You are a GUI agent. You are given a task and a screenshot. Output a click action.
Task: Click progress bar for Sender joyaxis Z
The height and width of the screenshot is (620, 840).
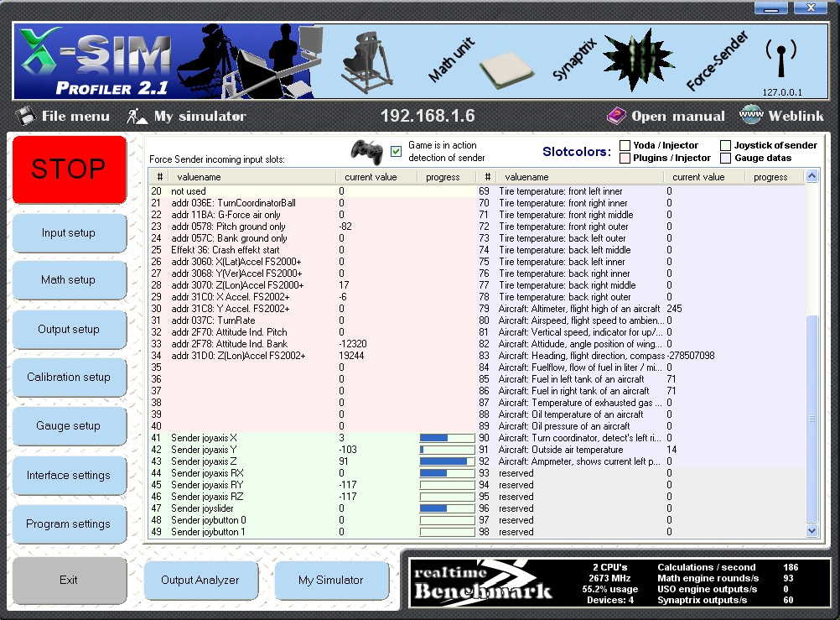[x=448, y=461]
